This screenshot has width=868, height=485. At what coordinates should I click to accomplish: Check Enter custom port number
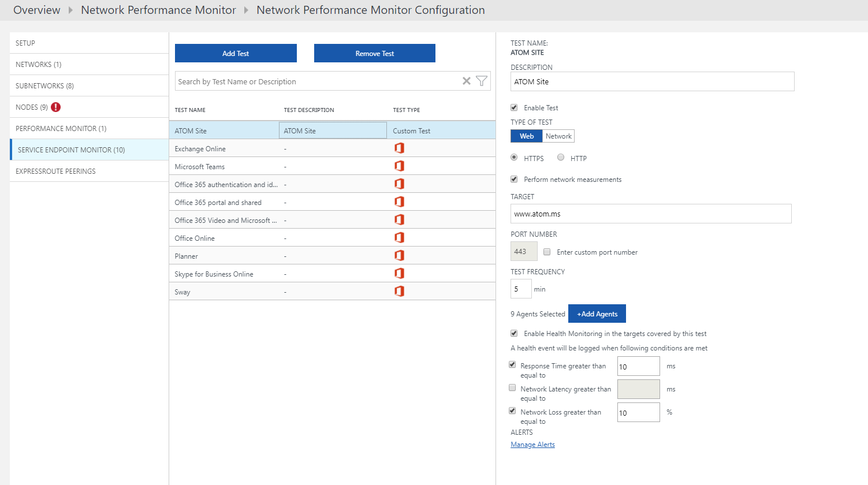pos(547,252)
